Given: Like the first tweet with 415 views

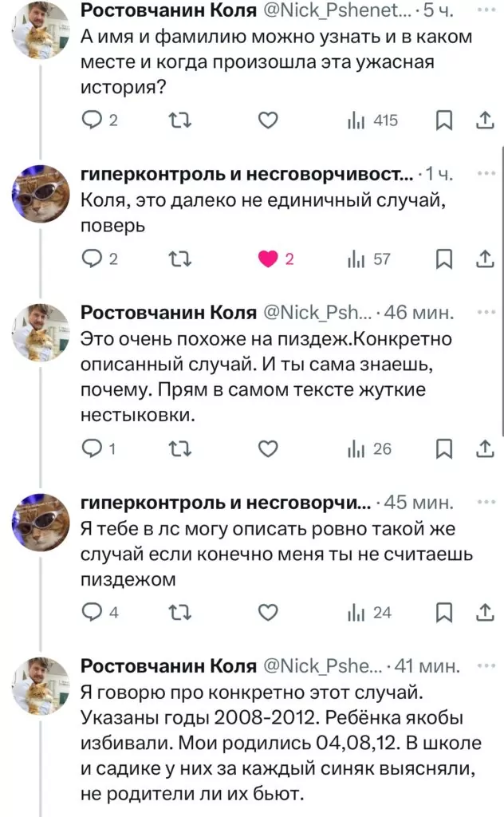Looking at the screenshot, I should [x=269, y=120].
